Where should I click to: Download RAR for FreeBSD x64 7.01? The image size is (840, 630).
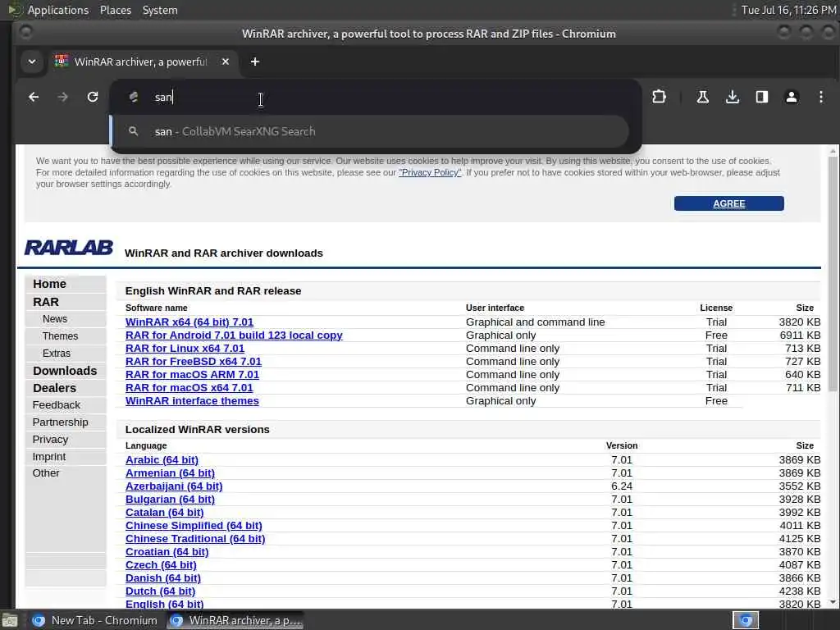(194, 362)
